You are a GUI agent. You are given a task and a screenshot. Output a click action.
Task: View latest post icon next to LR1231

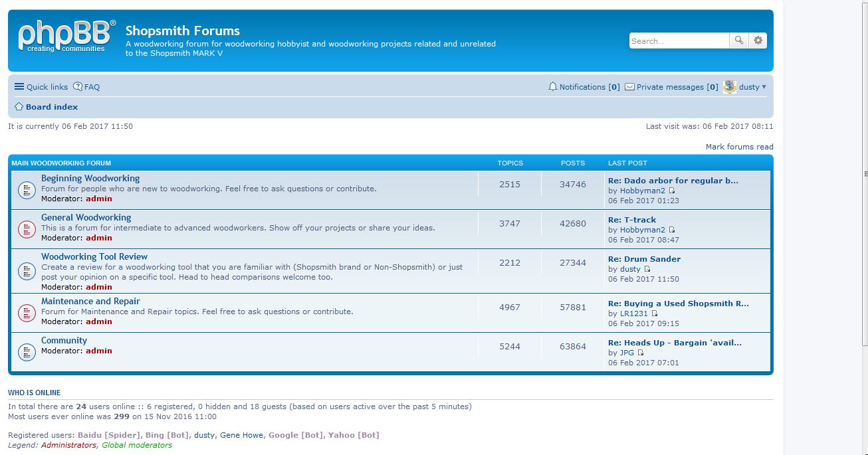click(x=655, y=314)
